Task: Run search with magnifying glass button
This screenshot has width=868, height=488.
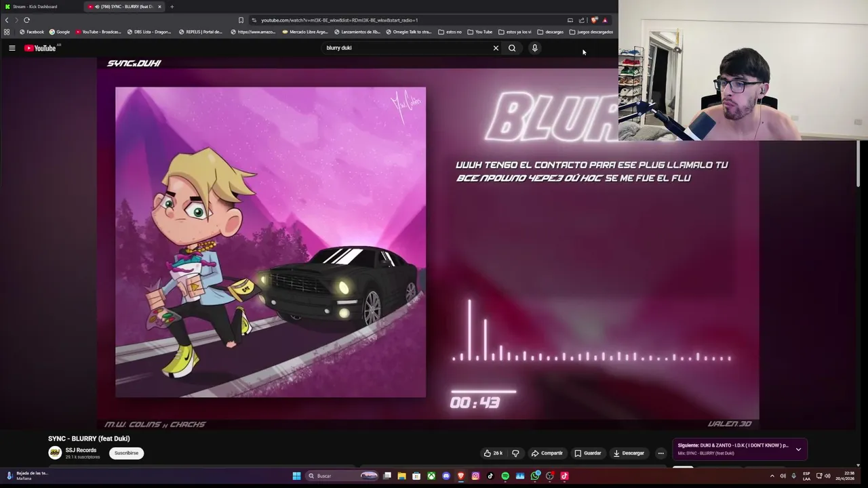Action: [512, 48]
